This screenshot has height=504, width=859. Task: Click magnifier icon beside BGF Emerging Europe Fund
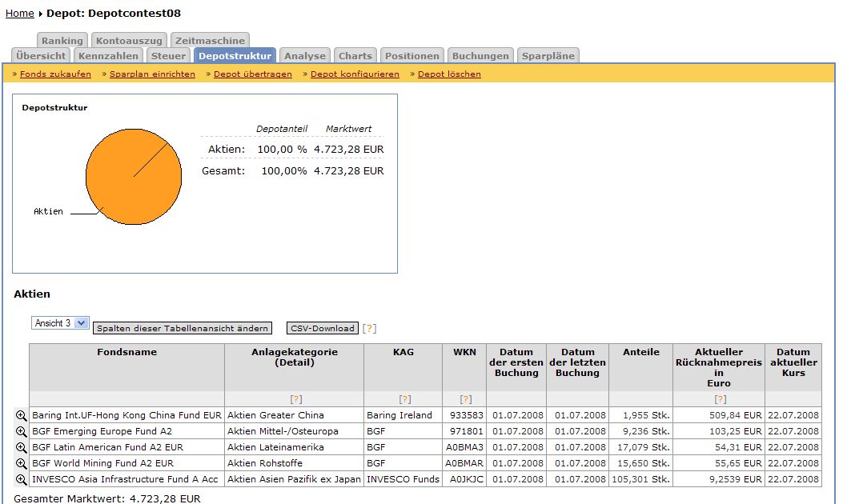point(22,431)
